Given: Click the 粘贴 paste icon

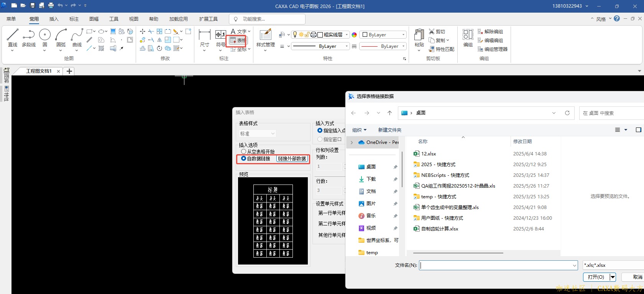Looking at the screenshot, I should pyautogui.click(x=419, y=35).
